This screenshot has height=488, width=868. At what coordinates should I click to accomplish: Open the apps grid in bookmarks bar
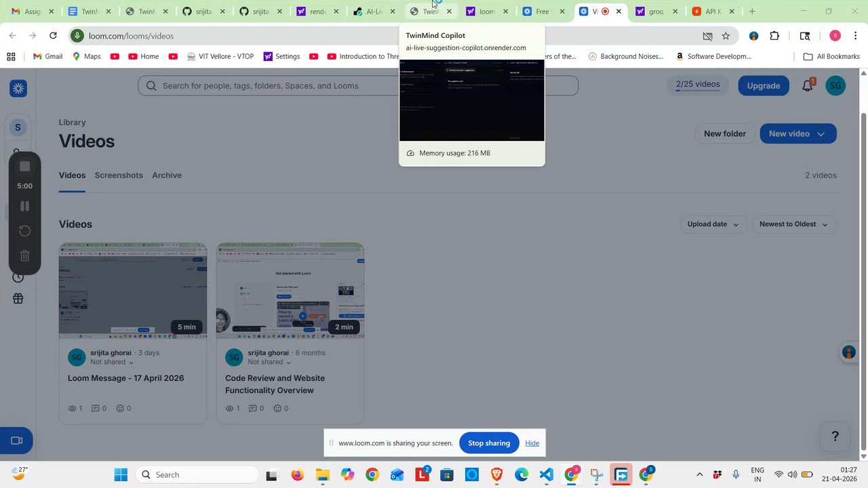point(11,56)
